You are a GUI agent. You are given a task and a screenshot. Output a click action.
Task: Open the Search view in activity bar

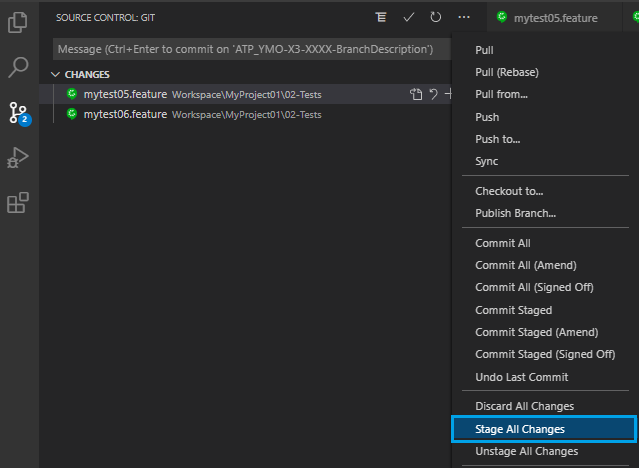[18, 67]
